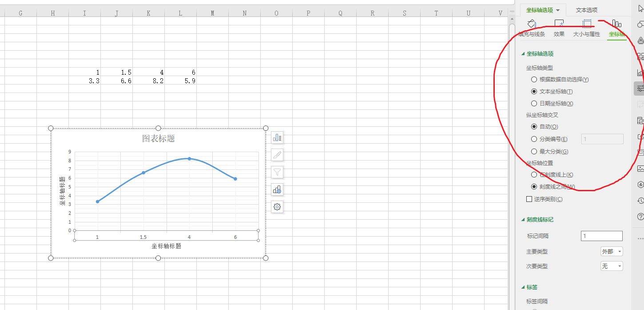
Task: Open the chart filter funnel icon
Action: (277, 172)
